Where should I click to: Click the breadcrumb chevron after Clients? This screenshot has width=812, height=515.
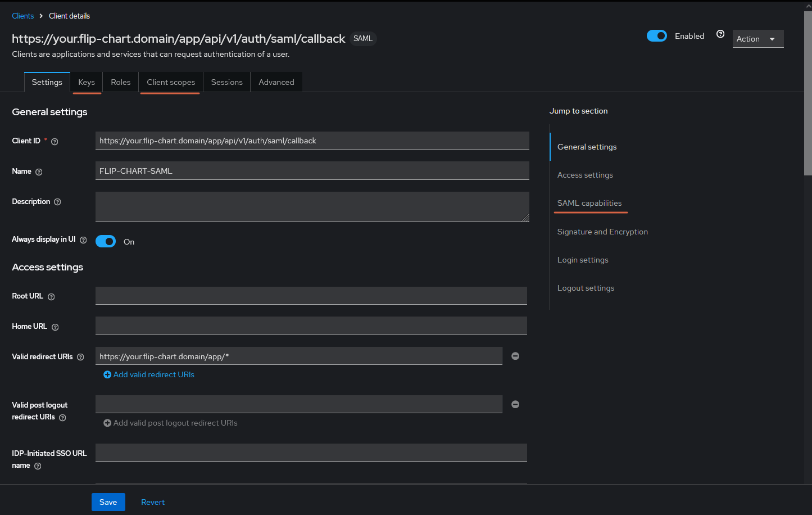tap(41, 16)
